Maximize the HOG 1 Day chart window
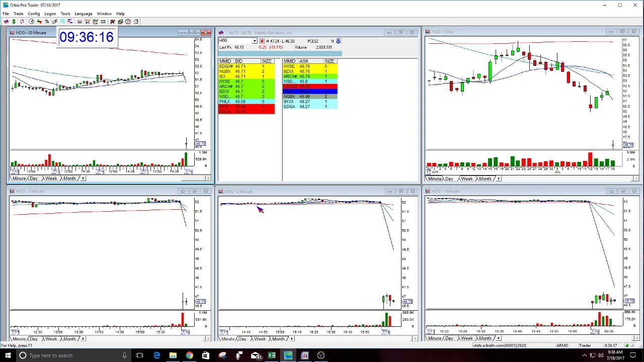Screen dimensions: 644x362 (x=622, y=32)
